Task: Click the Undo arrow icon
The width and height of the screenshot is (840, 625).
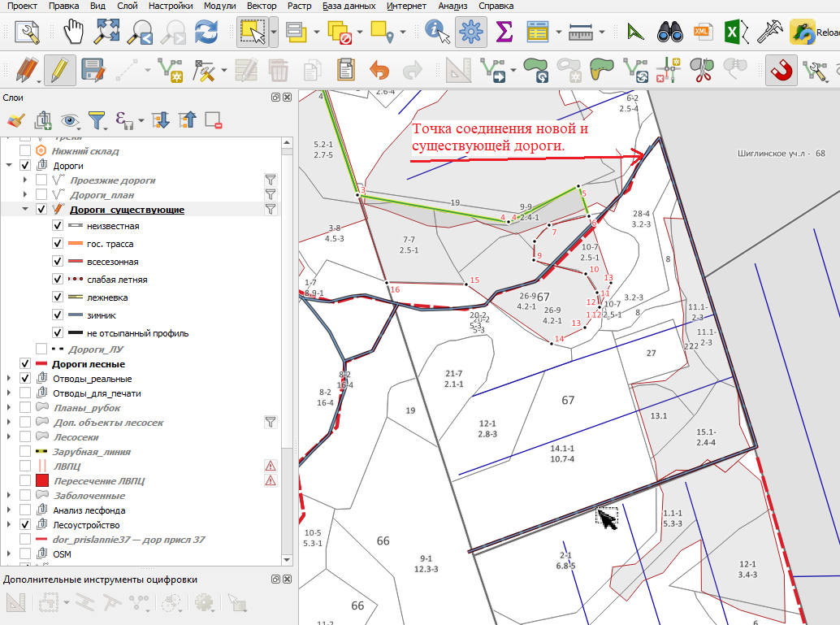Action: pyautogui.click(x=379, y=70)
